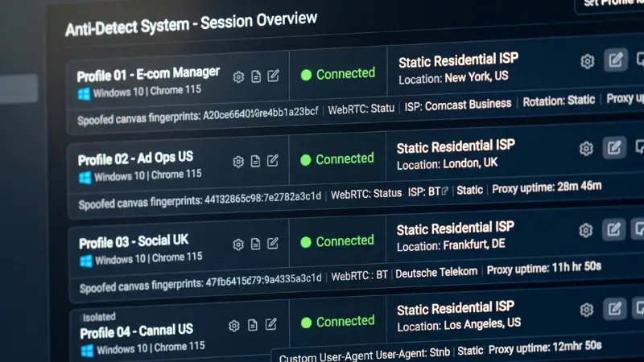Click 'Isolated' label above Profile 04
This screenshot has height=362, width=644.
pos(99,317)
